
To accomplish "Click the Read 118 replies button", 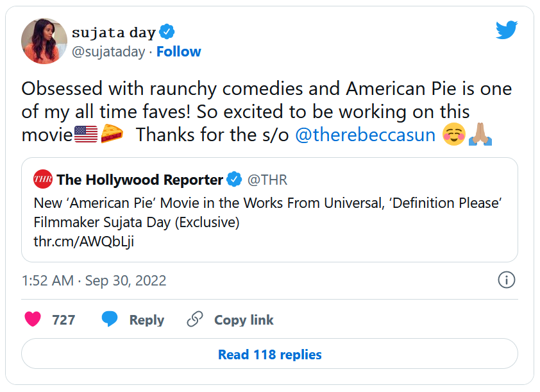I will pyautogui.click(x=269, y=355).
